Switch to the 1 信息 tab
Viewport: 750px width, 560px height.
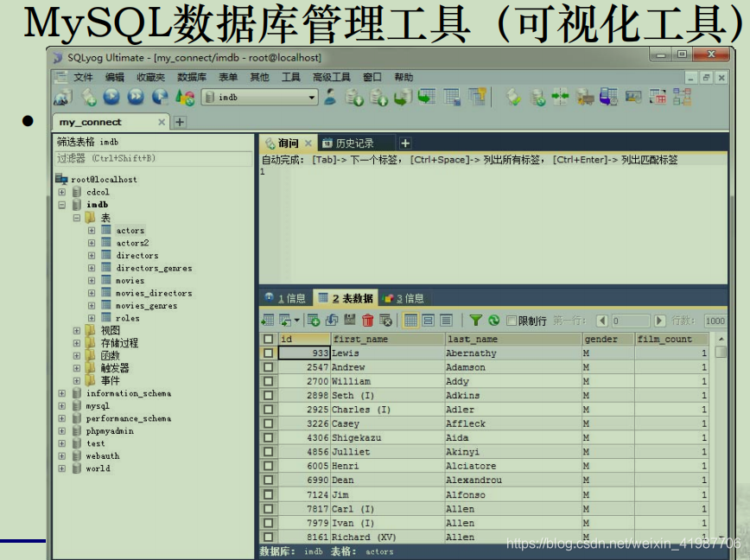click(285, 298)
